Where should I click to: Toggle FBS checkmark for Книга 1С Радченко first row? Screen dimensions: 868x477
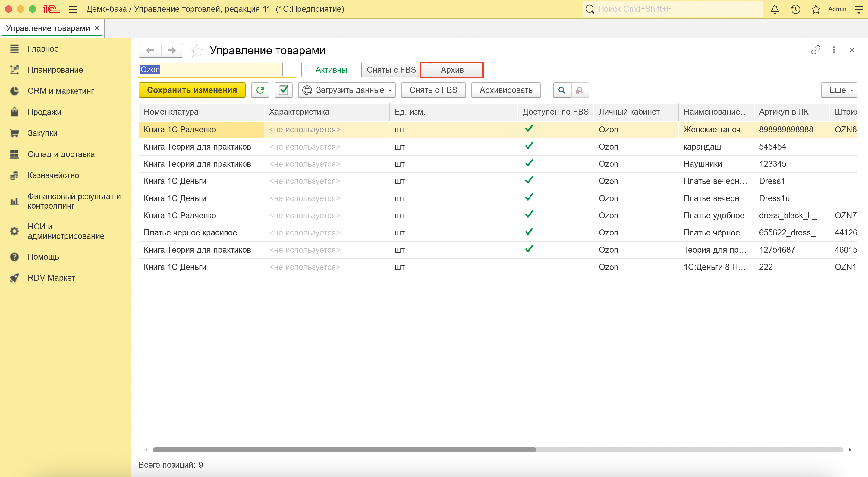tap(529, 129)
